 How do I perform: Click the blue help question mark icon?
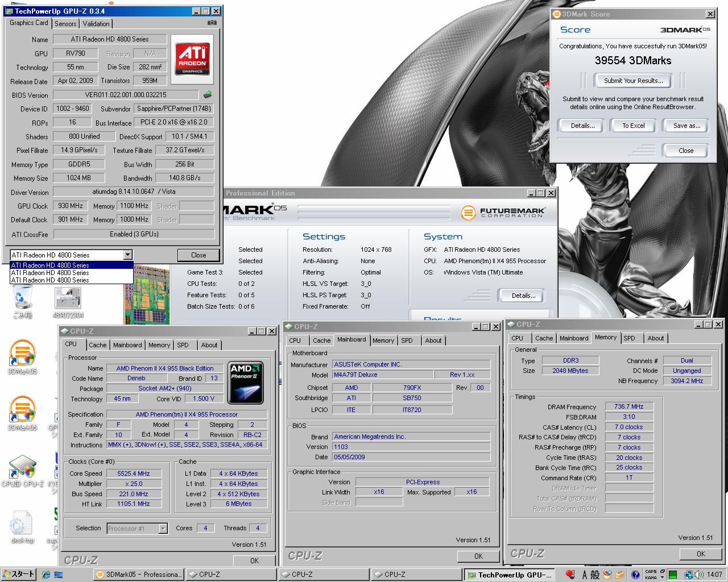pyautogui.click(x=635, y=575)
